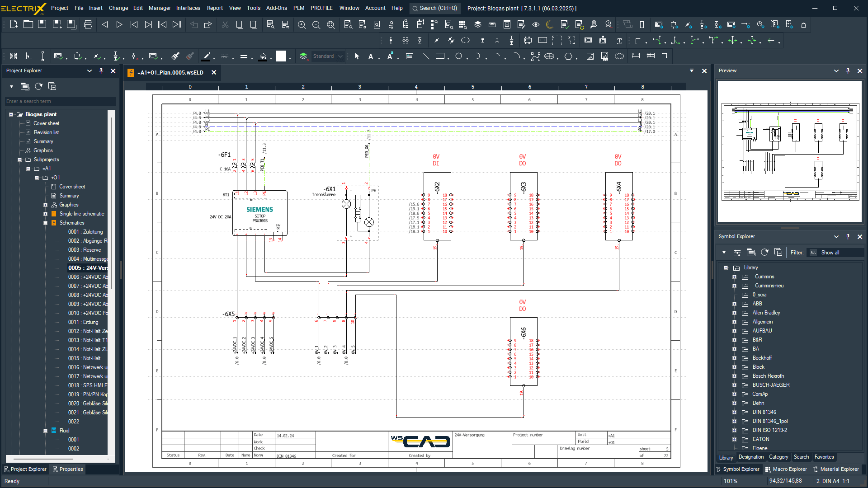Click the white color swatch

[281, 56]
